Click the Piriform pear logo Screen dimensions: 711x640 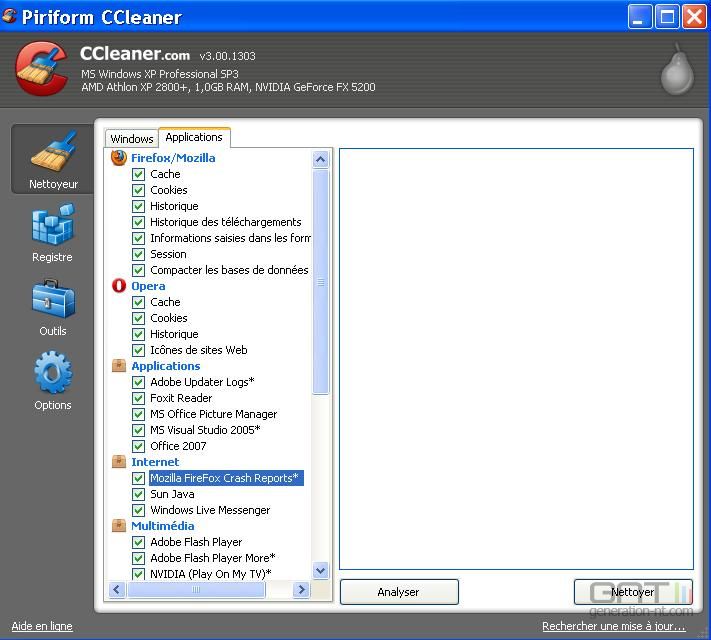(677, 70)
